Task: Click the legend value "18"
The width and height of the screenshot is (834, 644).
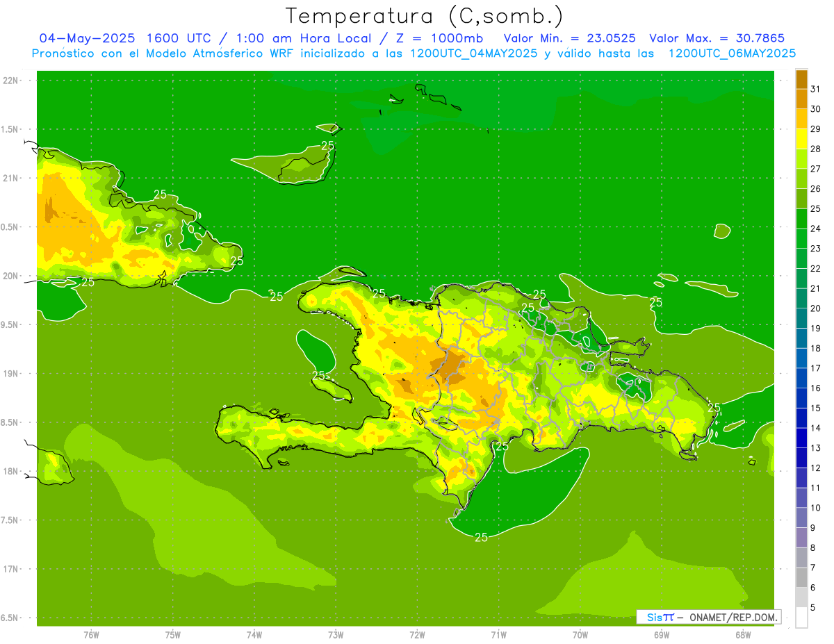Action: point(816,348)
